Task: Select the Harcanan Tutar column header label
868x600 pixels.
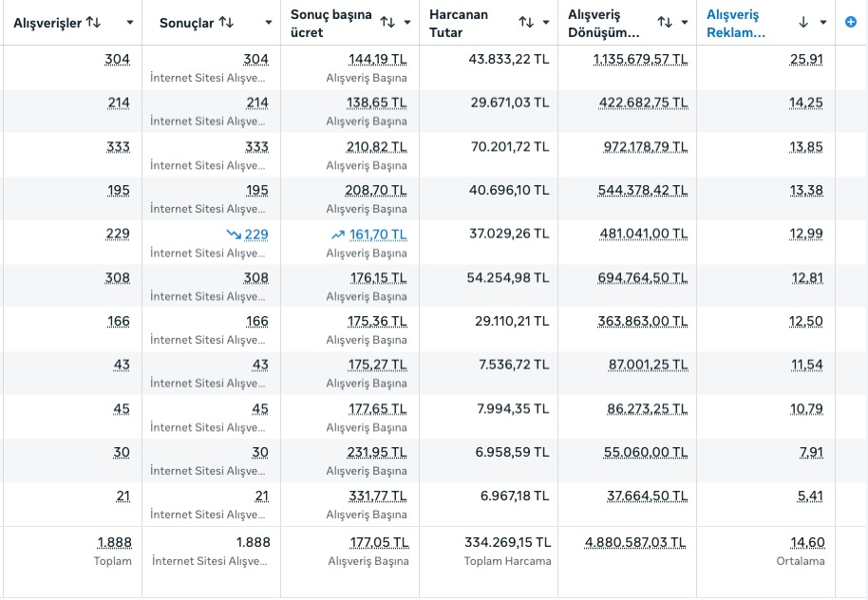Action: point(459,23)
